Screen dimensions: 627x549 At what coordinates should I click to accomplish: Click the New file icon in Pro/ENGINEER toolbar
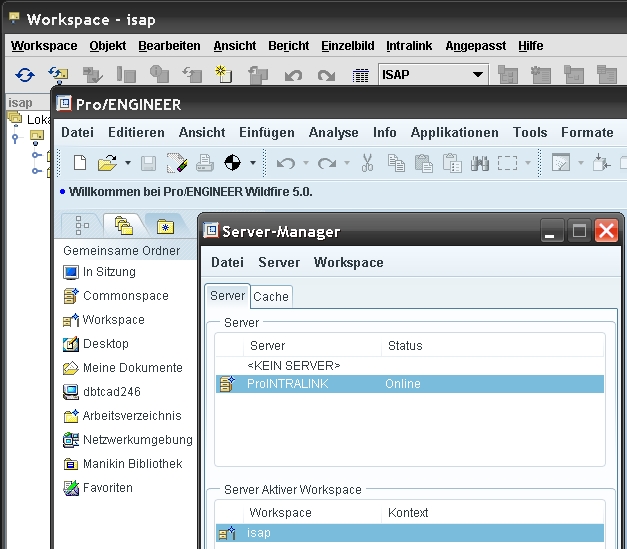coord(80,163)
